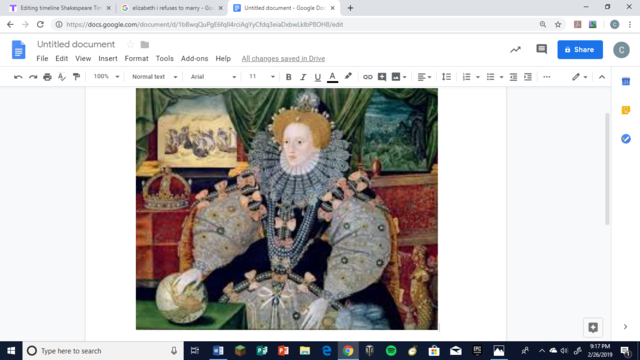This screenshot has width=640, height=360.
Task: Toggle italic formatting
Action: click(303, 77)
